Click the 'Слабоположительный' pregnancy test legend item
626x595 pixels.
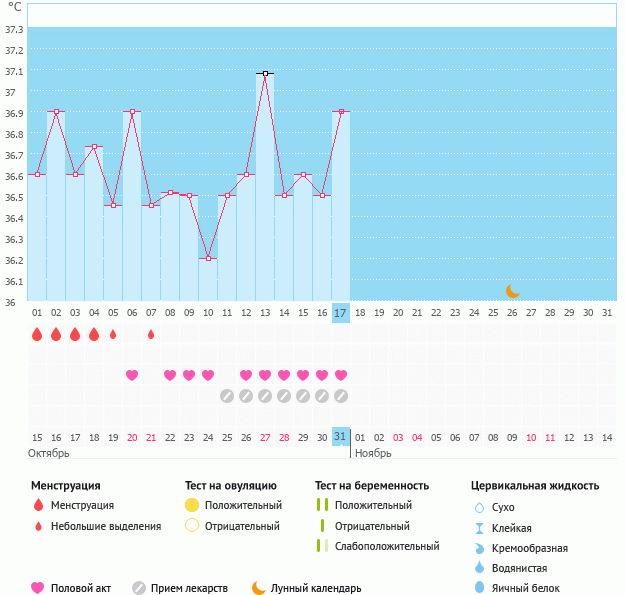(x=387, y=546)
